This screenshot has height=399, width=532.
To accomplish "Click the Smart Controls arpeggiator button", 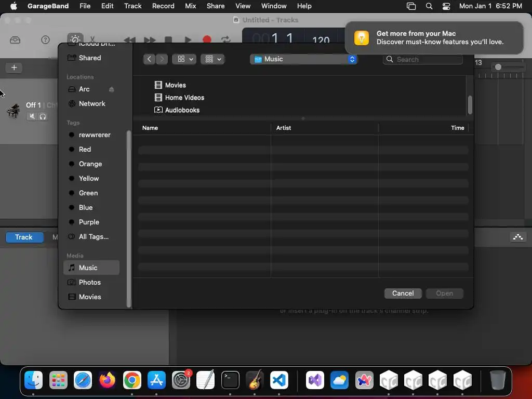I will pos(518,237).
